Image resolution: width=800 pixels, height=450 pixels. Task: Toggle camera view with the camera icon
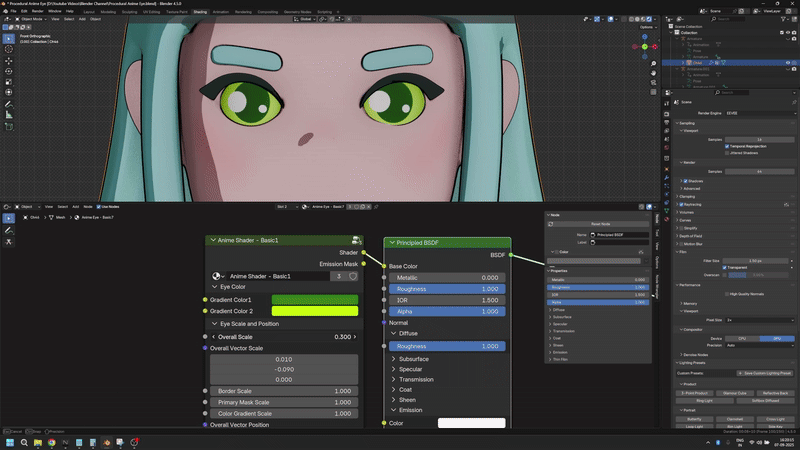pyautogui.click(x=653, y=83)
